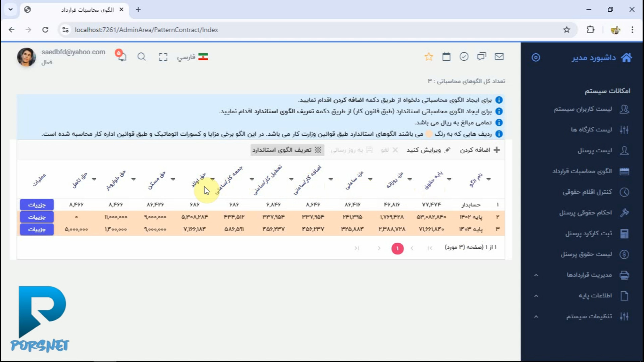Open ثبت کارکرد پرسنل item

coord(597,234)
